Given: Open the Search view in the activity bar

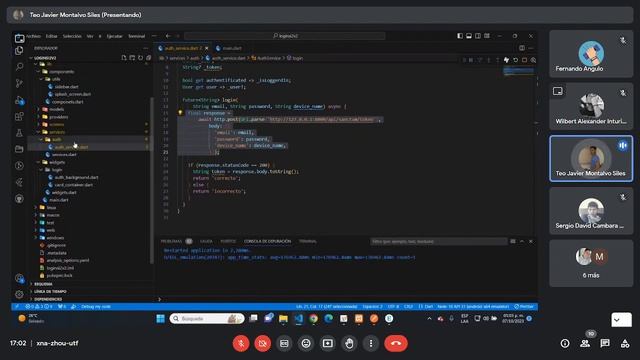Looking at the screenshot, I should [19, 67].
